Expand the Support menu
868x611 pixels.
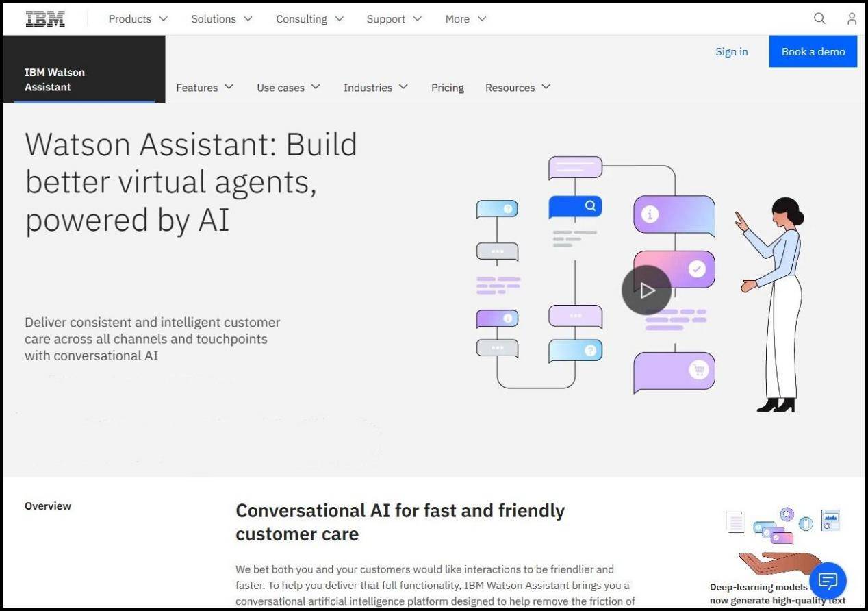click(x=394, y=19)
